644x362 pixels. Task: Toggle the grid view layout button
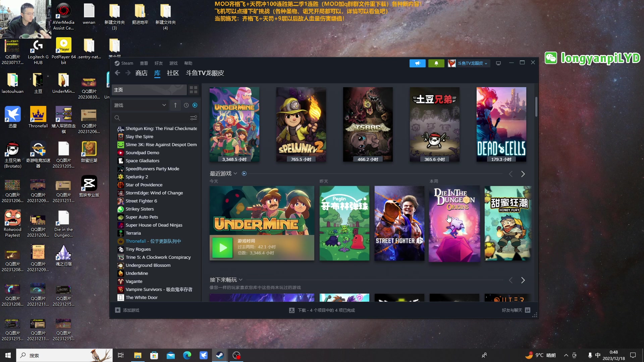194,90
